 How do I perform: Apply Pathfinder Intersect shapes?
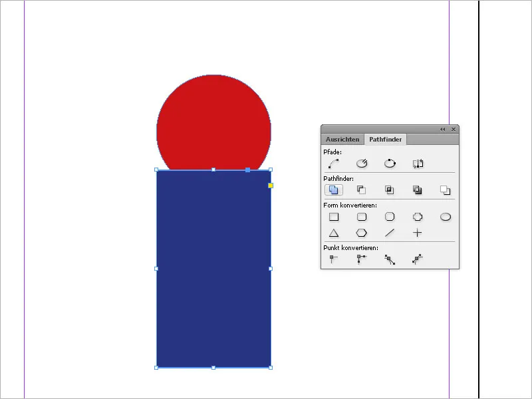[x=390, y=190]
